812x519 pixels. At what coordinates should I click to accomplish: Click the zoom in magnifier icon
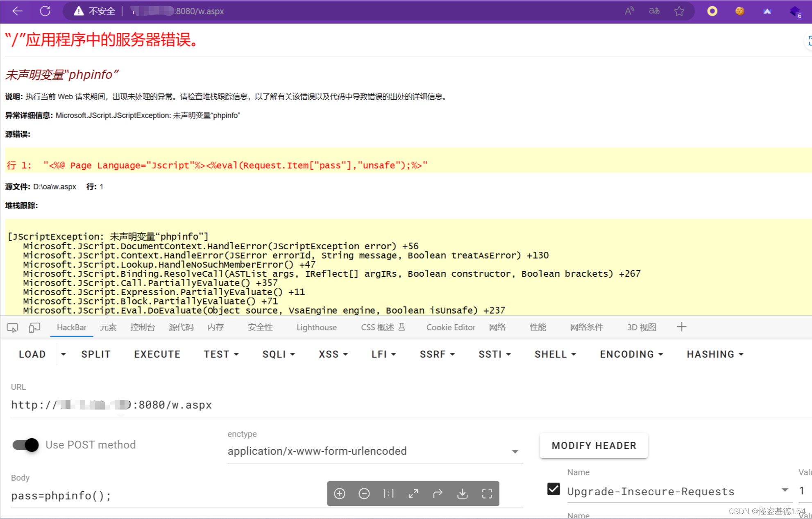point(340,494)
